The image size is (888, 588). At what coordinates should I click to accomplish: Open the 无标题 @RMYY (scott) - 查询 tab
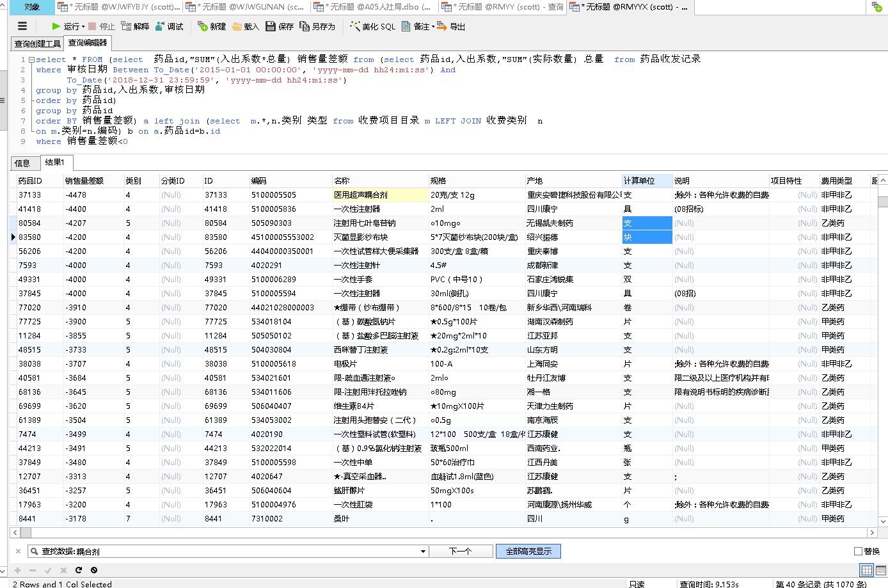tap(503, 7)
